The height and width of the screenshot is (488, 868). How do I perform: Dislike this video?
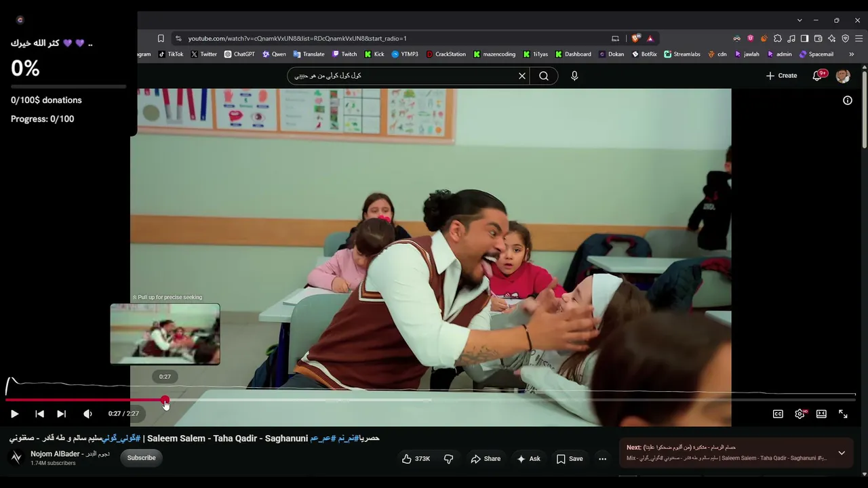click(448, 459)
